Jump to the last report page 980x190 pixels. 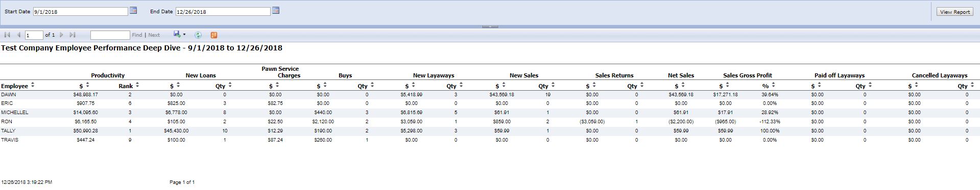(x=73, y=35)
